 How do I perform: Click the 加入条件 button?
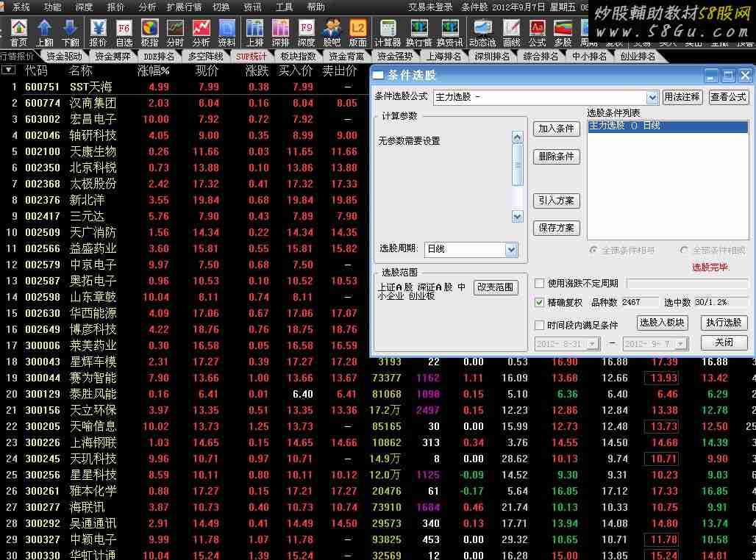coord(556,129)
